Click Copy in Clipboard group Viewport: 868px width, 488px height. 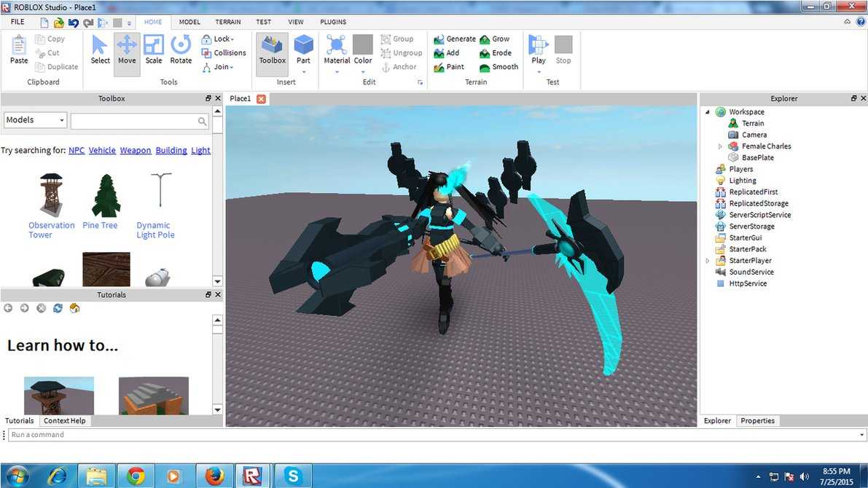point(50,39)
